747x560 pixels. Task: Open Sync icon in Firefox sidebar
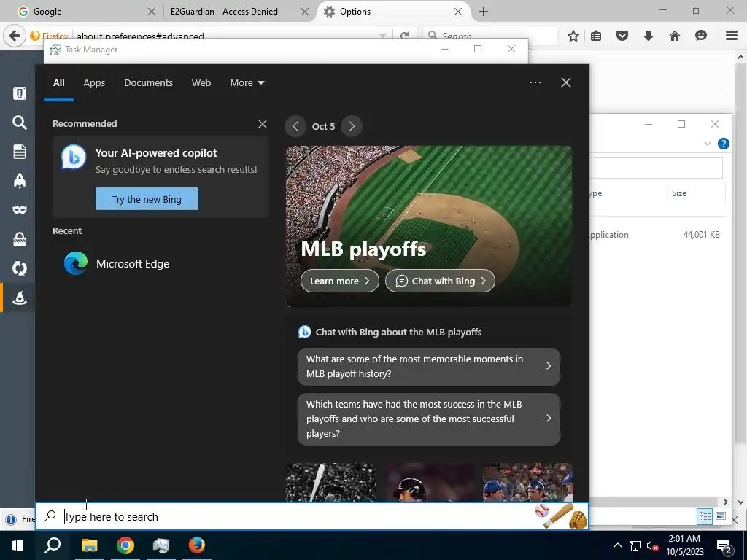(19, 268)
